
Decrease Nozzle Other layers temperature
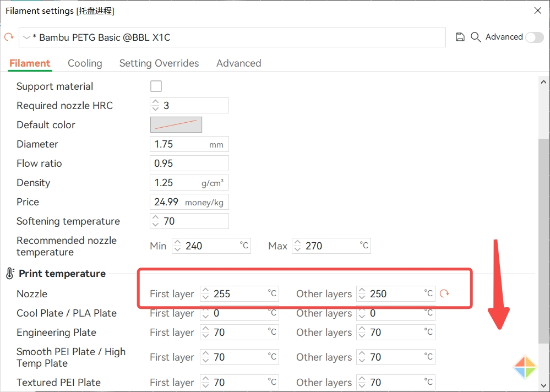point(362,297)
